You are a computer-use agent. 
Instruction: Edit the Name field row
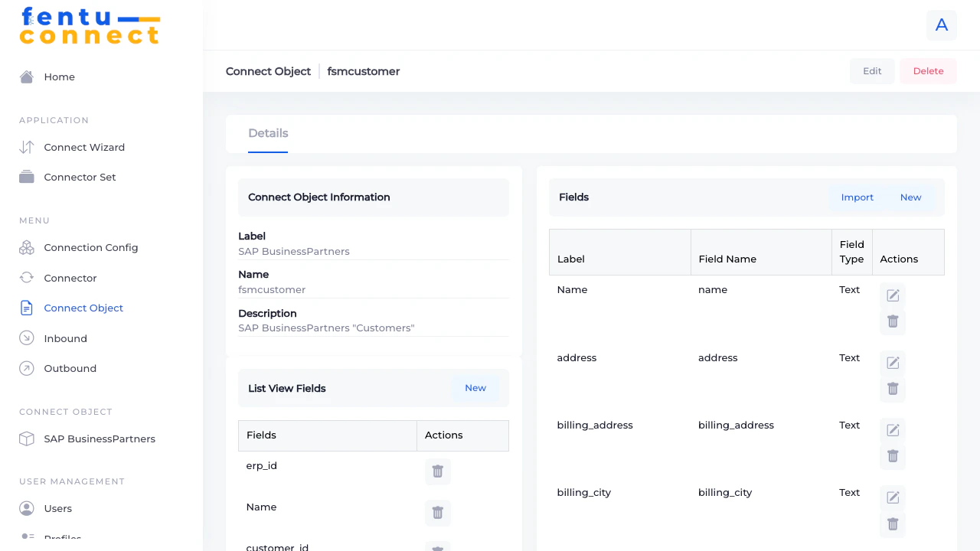pyautogui.click(x=893, y=296)
